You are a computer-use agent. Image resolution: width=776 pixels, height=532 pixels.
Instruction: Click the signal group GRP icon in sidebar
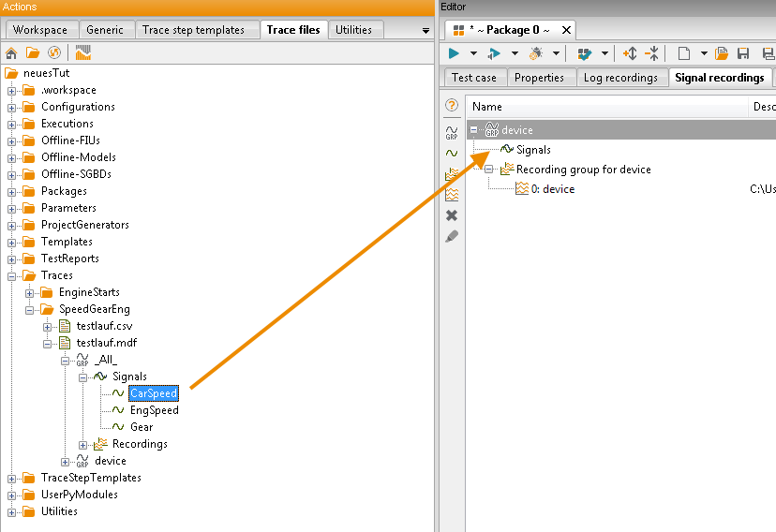pyautogui.click(x=452, y=132)
